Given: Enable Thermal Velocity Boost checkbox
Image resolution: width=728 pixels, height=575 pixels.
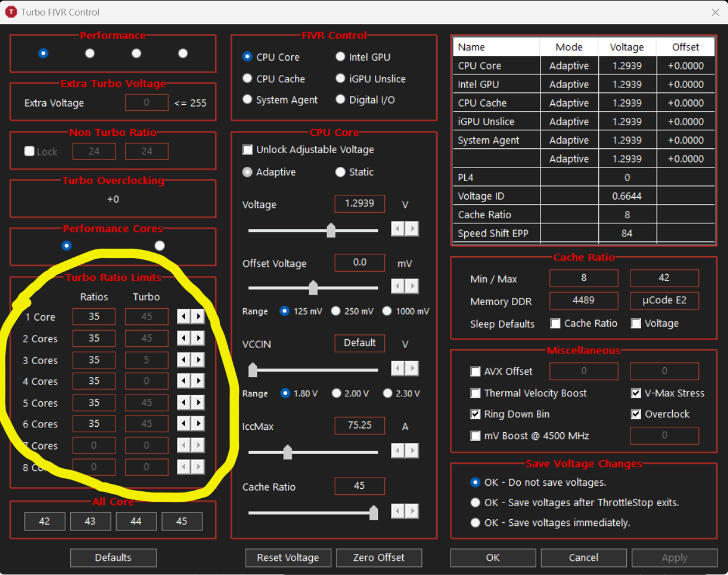Looking at the screenshot, I should coord(475,393).
